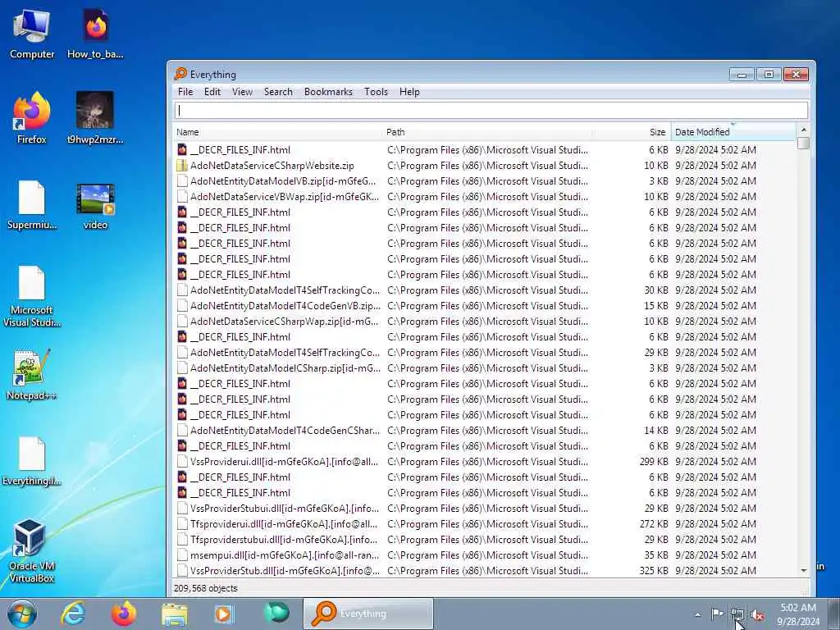Sort results by Name column header
This screenshot has height=630, width=840.
click(x=279, y=132)
